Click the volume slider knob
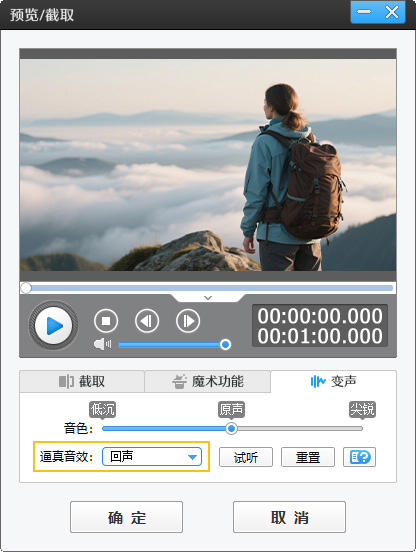 tap(225, 344)
